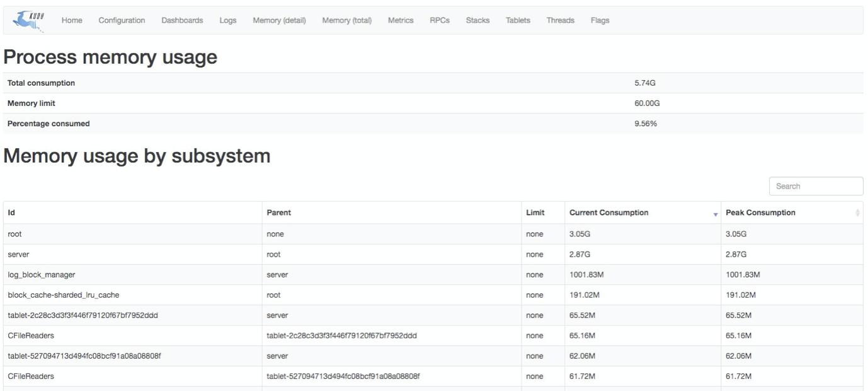Click the Id column header
The image size is (868, 391).
pos(133,213)
